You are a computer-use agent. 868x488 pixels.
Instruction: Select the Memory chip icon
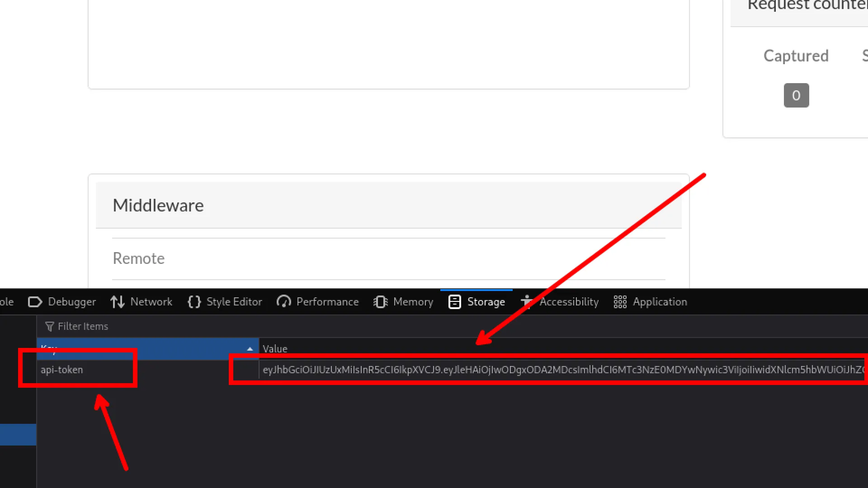tap(381, 302)
